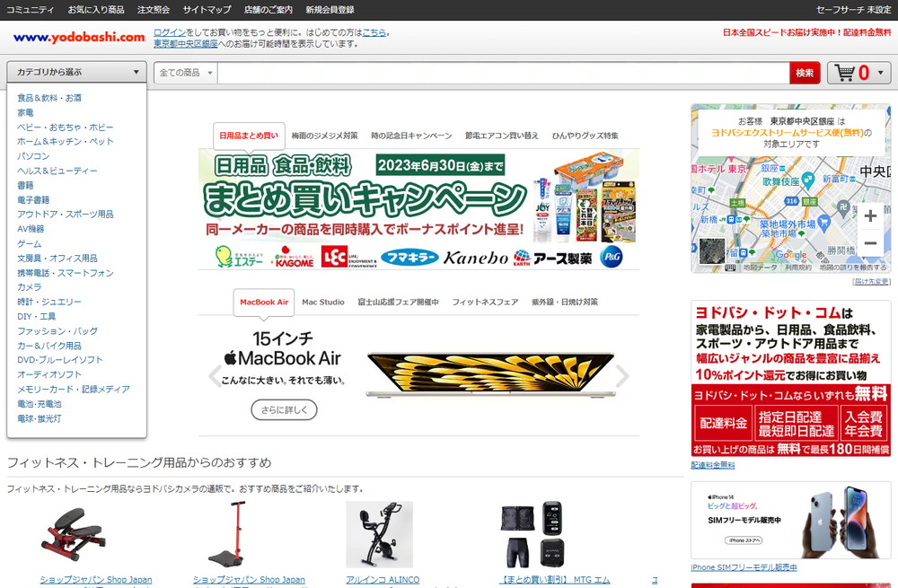Show previous MacBook Air banner slide
The image size is (898, 588).
[x=215, y=376]
